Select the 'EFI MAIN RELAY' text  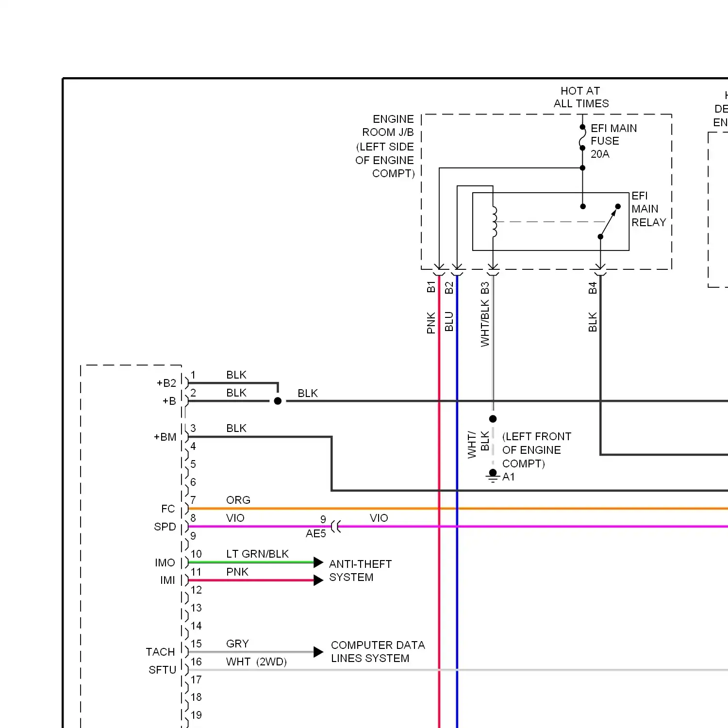(x=648, y=209)
